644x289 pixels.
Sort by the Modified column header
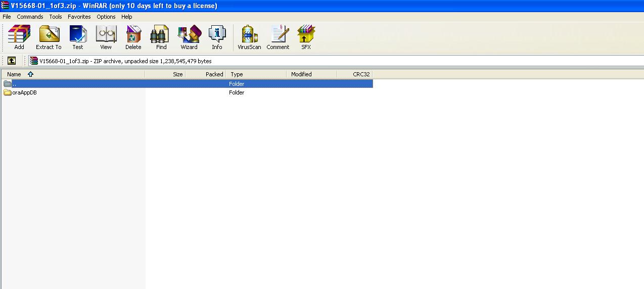coord(301,74)
